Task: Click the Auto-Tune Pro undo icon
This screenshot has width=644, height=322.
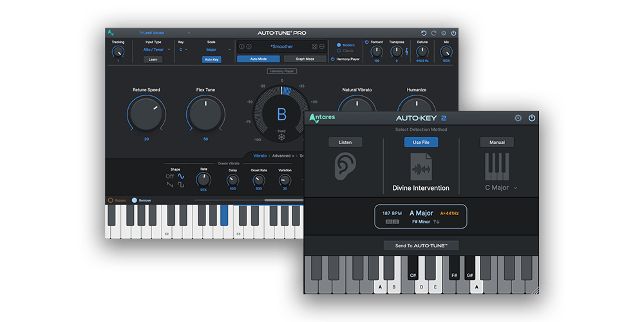Action: [424, 33]
